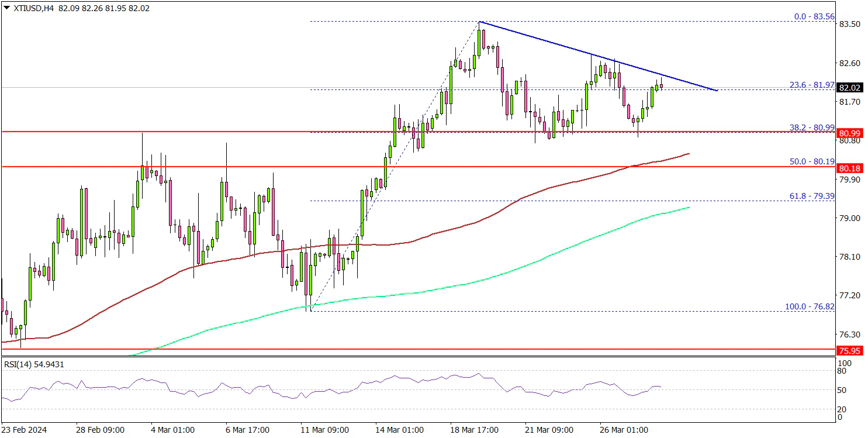Click the RSI scale value 50
Screen dimensions: 868x438
(x=841, y=389)
